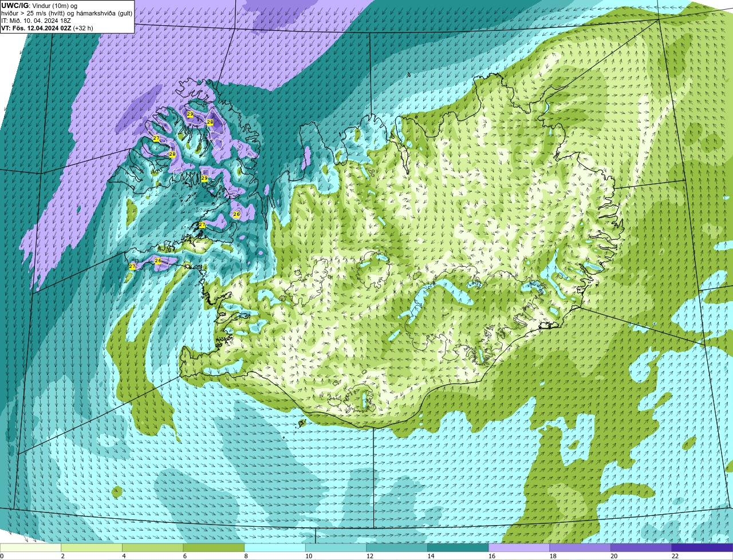Screen dimensions: 733x560
Task: Select the 4–6 m/s green legend swatch
Action: point(152,547)
